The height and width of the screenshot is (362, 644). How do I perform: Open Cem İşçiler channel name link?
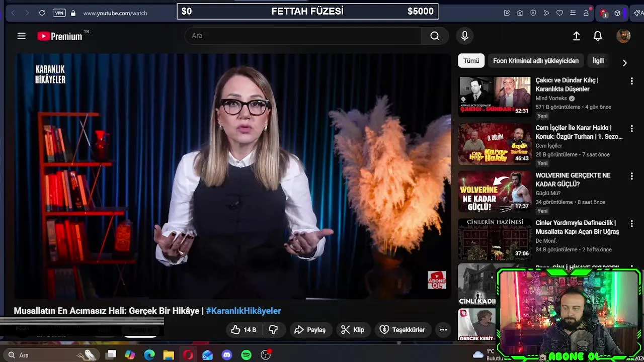click(549, 146)
